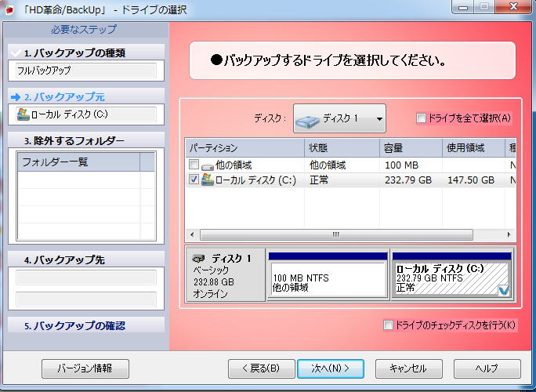The height and width of the screenshot is (392, 536).
Task: Uncheck the ローカル ディスク (C:) partition checkbox
Action: pyautogui.click(x=194, y=180)
